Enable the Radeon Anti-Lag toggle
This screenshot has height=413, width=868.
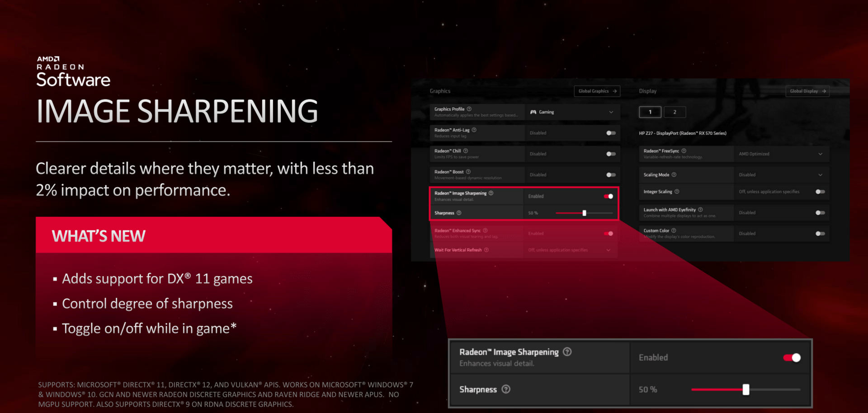611,133
